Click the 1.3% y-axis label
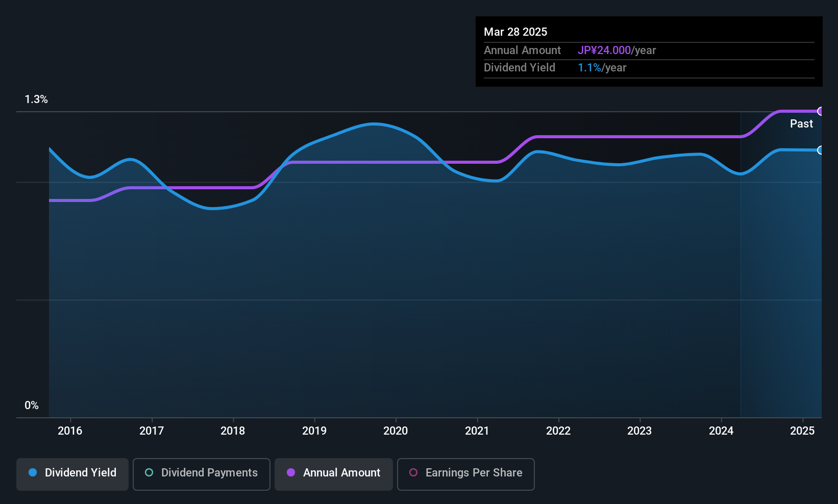The image size is (838, 504). coord(36,99)
